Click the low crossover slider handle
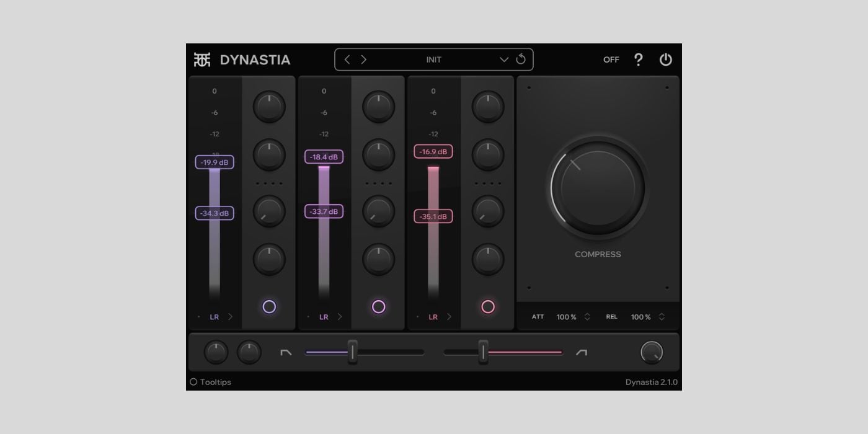868x434 pixels. coord(352,352)
